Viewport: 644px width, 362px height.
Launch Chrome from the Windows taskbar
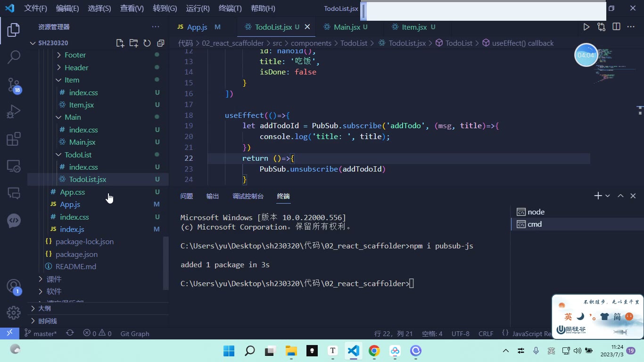(374, 351)
